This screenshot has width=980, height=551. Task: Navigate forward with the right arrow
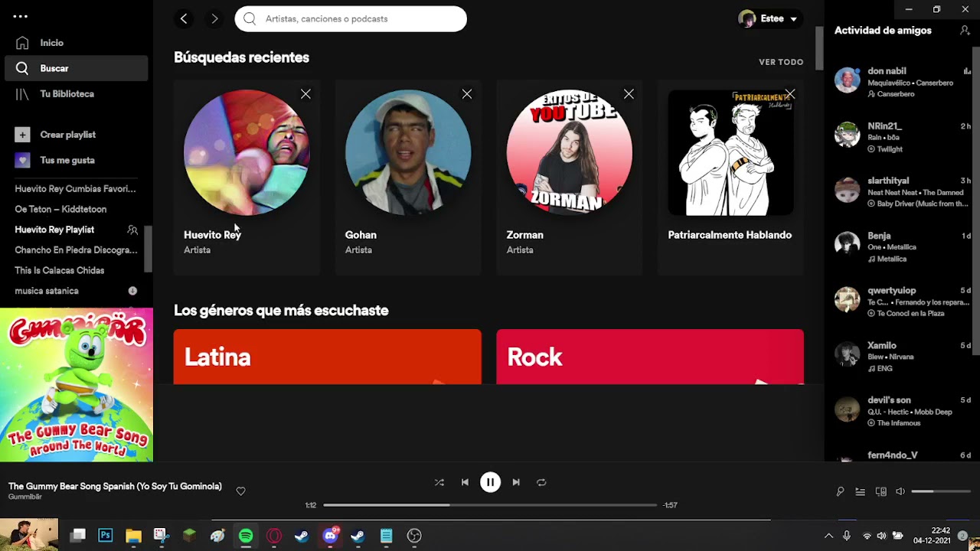[214, 18]
